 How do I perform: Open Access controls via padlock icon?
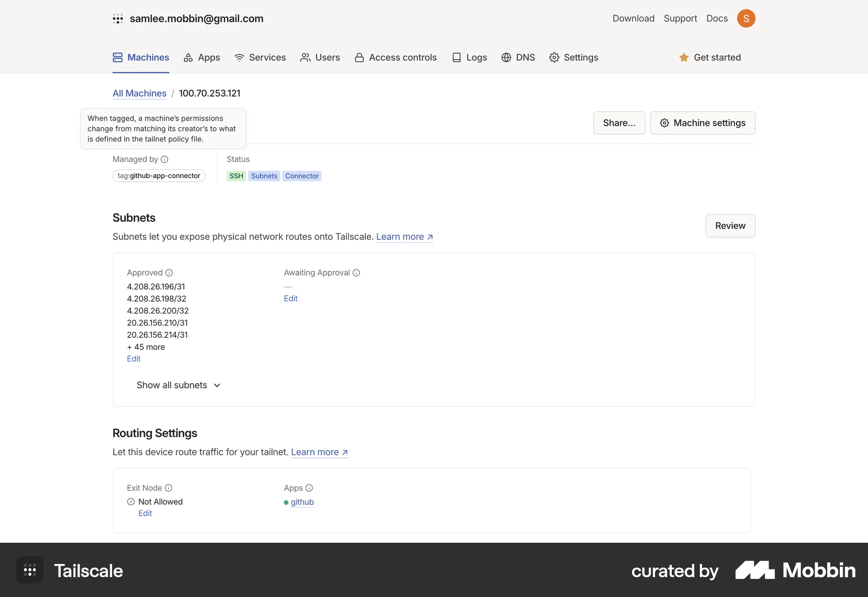click(359, 57)
